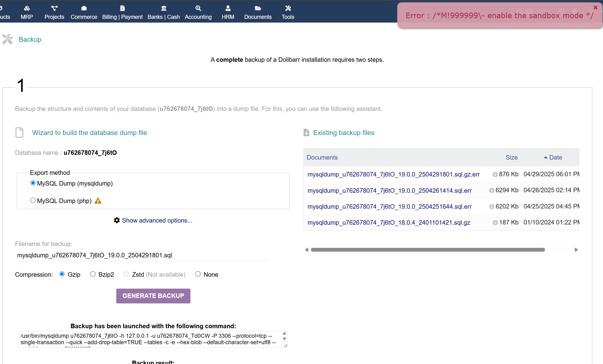603x364 pixels.
Task: Click left arrow of backup list scrollbar
Action: [307, 250]
